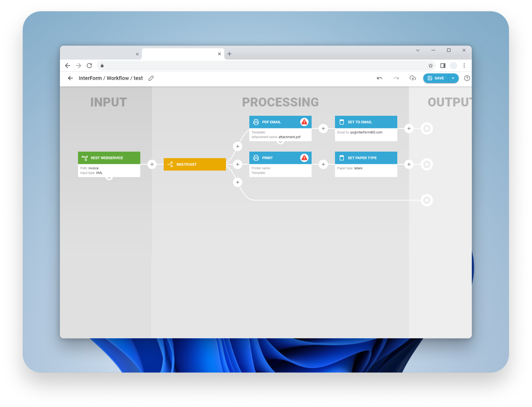Open help via the question mark icon

click(x=467, y=78)
